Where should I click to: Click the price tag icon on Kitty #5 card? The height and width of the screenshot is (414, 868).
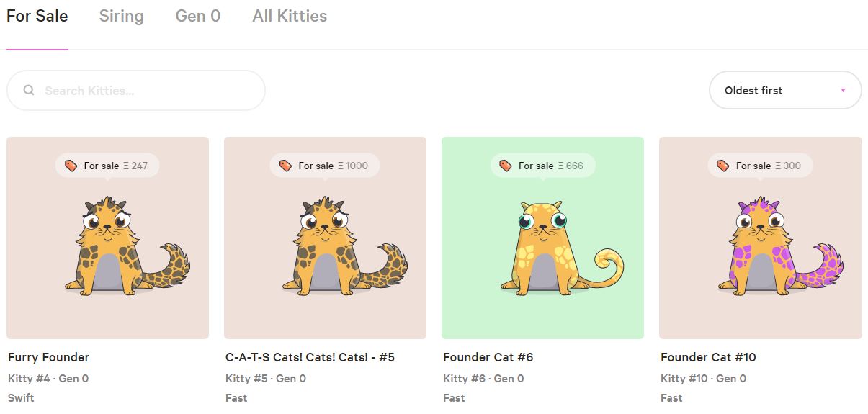point(285,166)
